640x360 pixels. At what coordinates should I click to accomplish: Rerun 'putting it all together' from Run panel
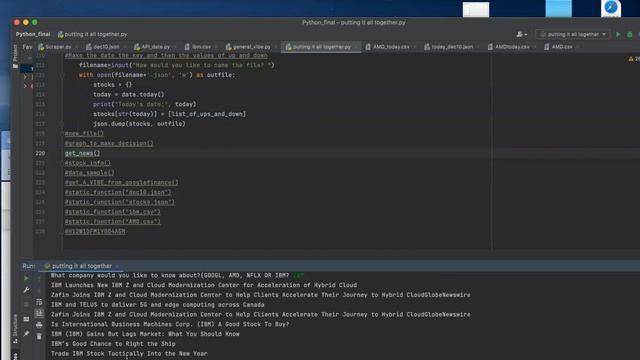pyautogui.click(x=26, y=278)
